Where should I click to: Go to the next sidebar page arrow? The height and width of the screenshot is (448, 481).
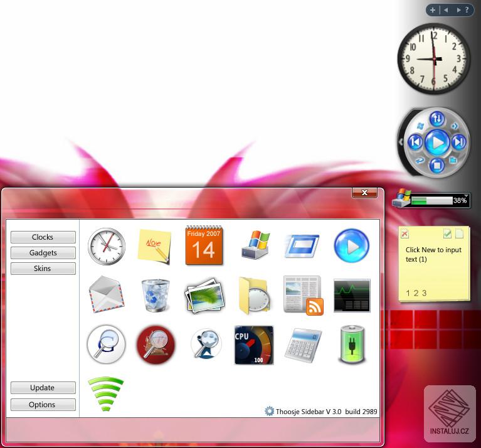pos(458,10)
